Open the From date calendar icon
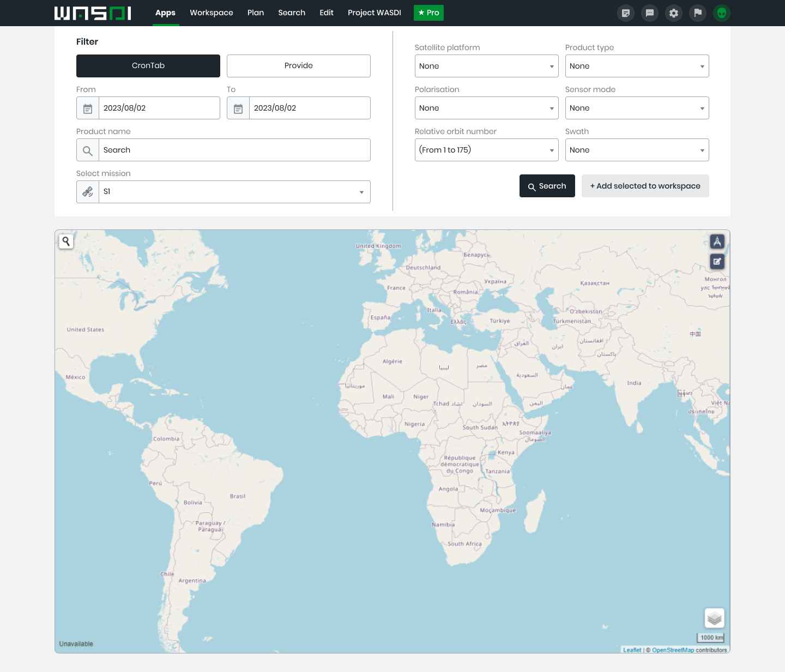 pyautogui.click(x=88, y=108)
